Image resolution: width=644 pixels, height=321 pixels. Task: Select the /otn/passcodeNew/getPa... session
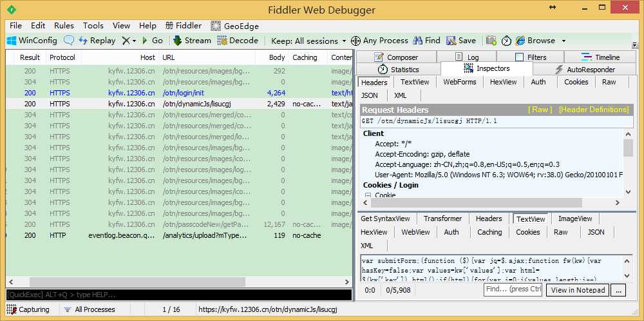pos(179,224)
